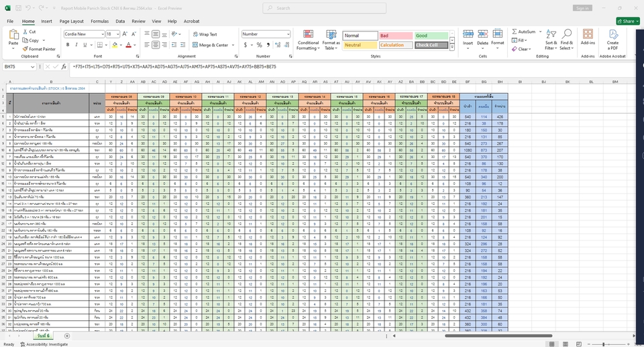
Task: Open the borders dropdown arrow
Action: pos(105,45)
